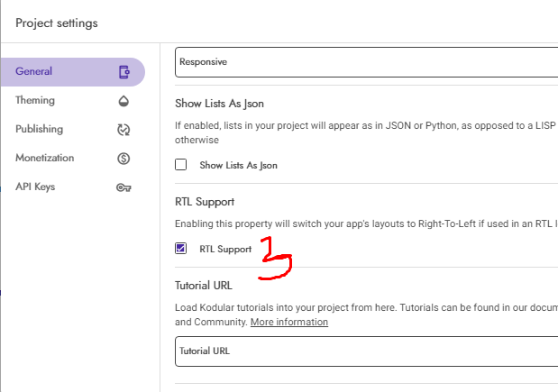Select General in the settings sidebar
This screenshot has height=392, width=558.
[34, 71]
